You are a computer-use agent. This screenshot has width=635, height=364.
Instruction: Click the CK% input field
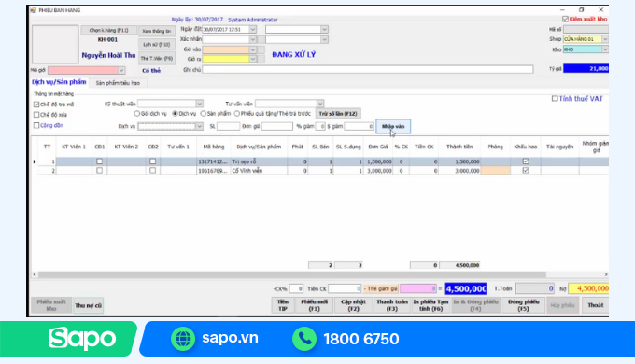coord(296,288)
